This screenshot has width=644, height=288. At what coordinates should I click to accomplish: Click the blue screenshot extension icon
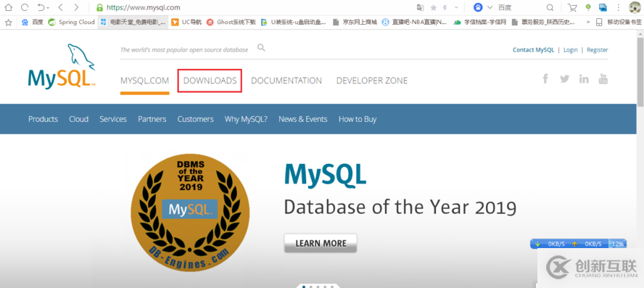pyautogui.click(x=603, y=7)
